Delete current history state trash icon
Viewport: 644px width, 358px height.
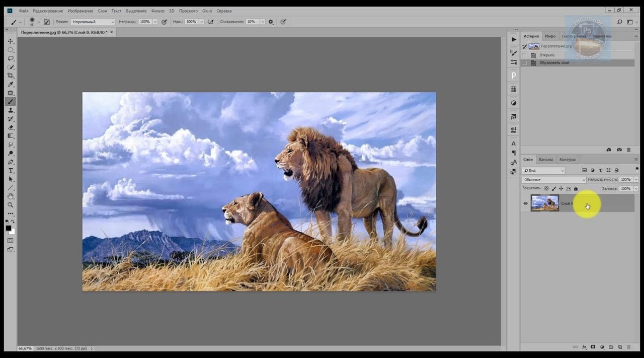point(628,150)
